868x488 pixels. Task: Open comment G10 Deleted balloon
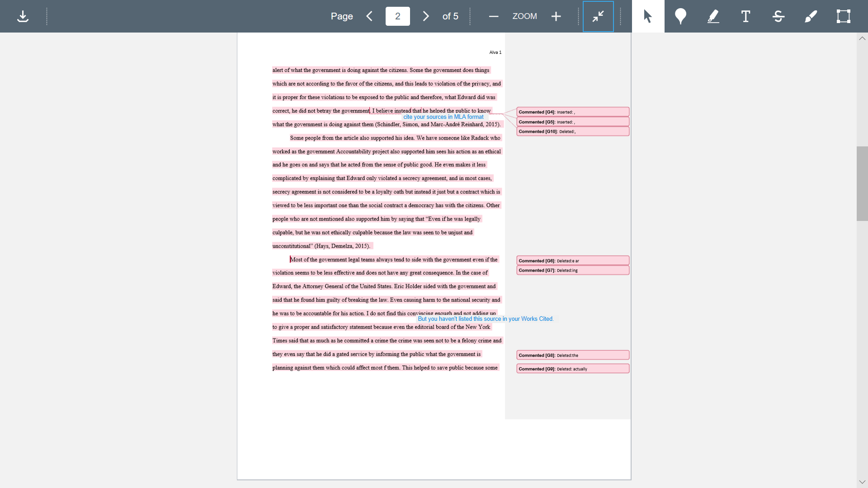pos(573,131)
